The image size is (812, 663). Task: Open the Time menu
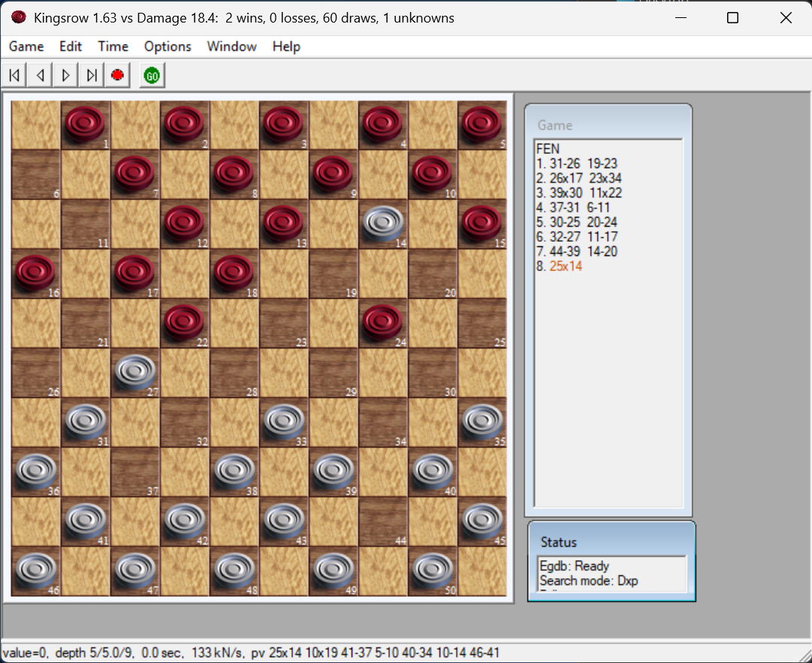113,47
